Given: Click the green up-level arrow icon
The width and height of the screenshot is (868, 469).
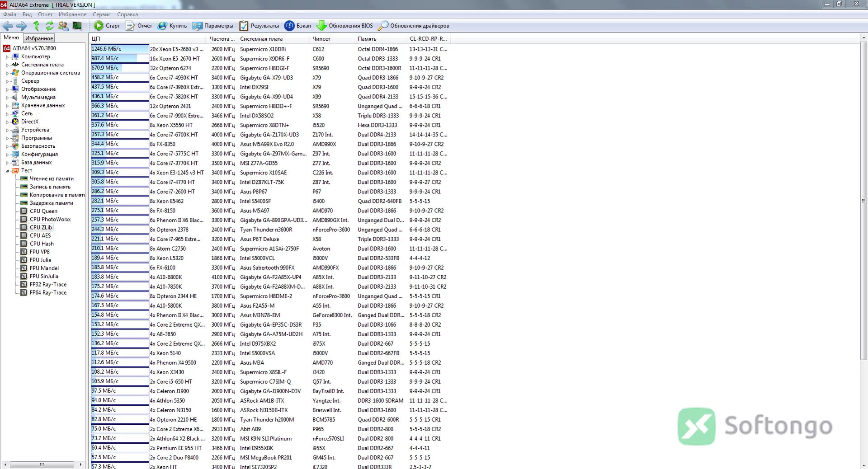Looking at the screenshot, I should click(37, 26).
